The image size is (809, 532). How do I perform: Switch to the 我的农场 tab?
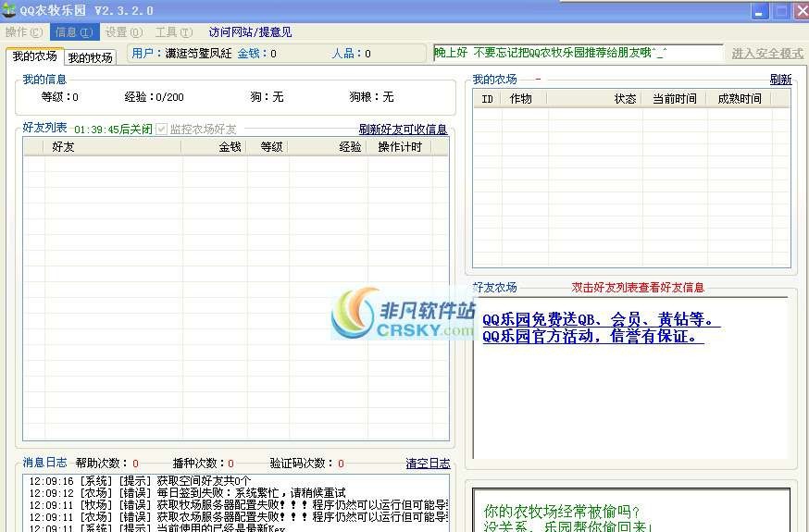pyautogui.click(x=34, y=57)
